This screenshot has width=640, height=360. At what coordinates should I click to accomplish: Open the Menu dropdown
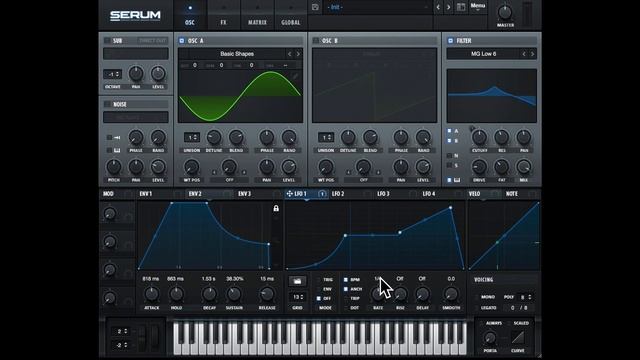(478, 7)
